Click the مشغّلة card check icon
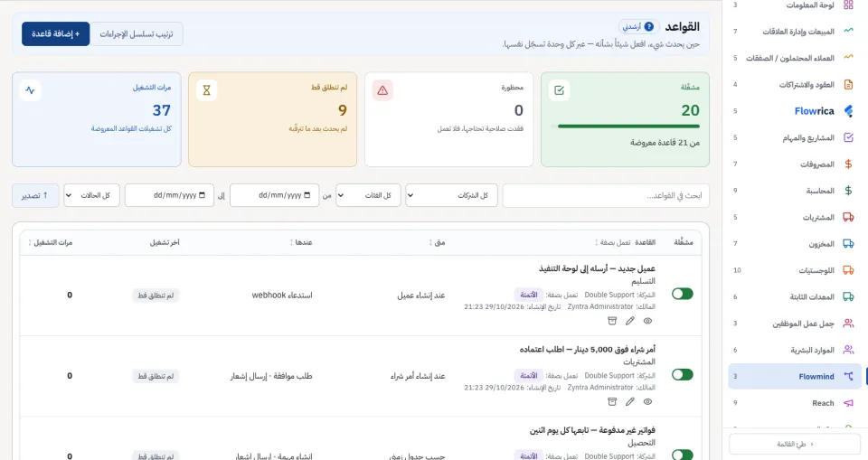Screen dimensions: 868x460 (559, 90)
